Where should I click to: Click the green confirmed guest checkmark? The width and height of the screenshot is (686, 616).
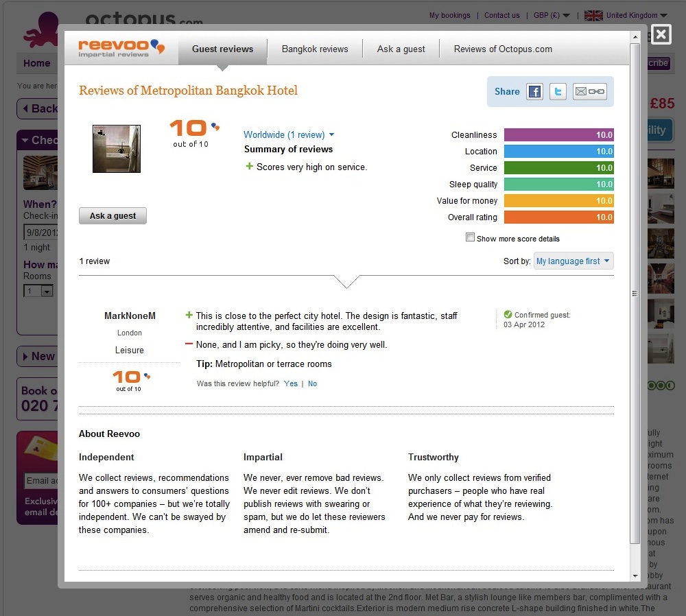(508, 315)
